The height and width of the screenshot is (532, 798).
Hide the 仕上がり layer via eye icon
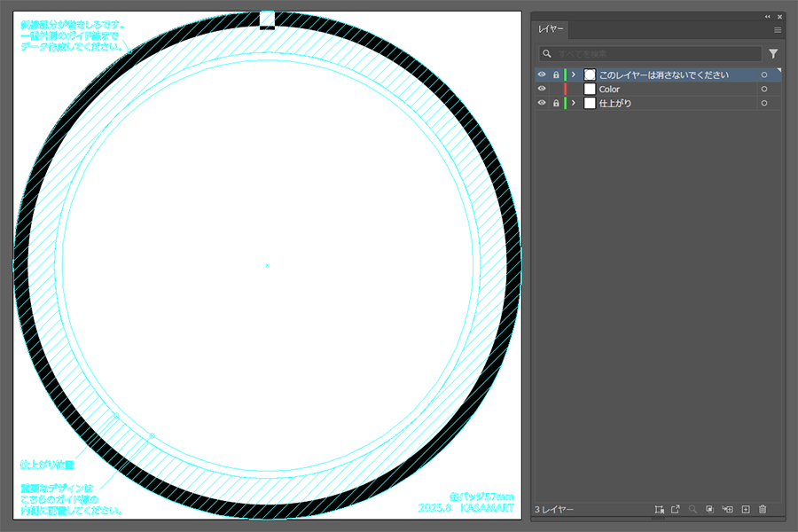542,104
